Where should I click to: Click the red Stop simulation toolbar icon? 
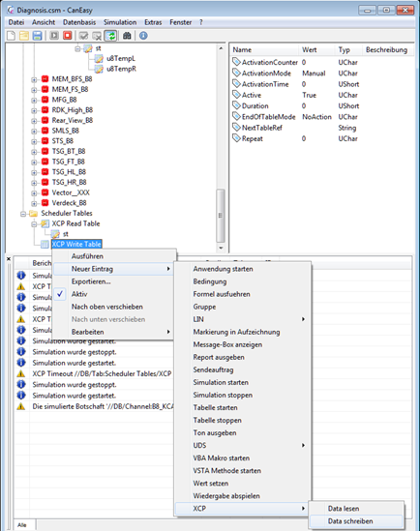point(68,35)
